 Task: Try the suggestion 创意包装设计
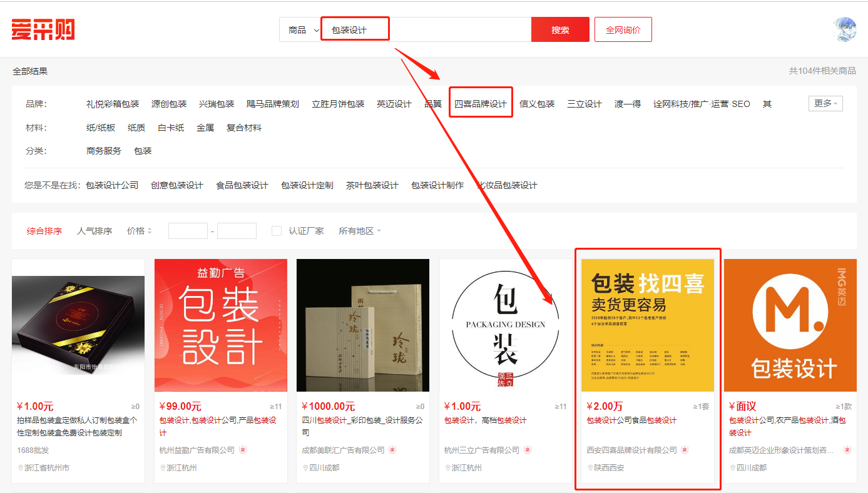point(177,185)
